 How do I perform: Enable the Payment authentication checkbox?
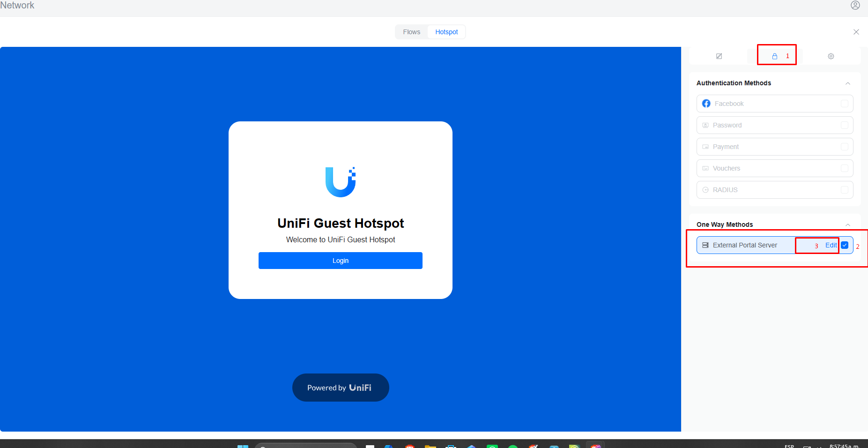(845, 147)
